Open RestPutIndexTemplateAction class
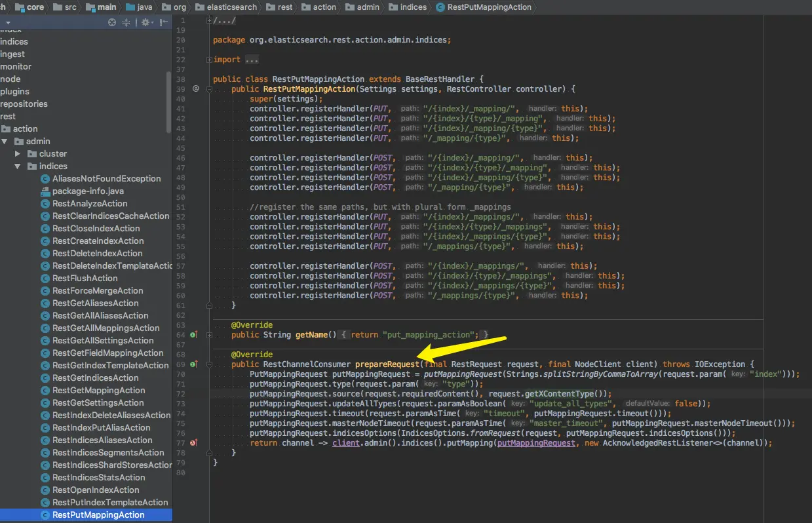812x523 pixels. [x=110, y=502]
